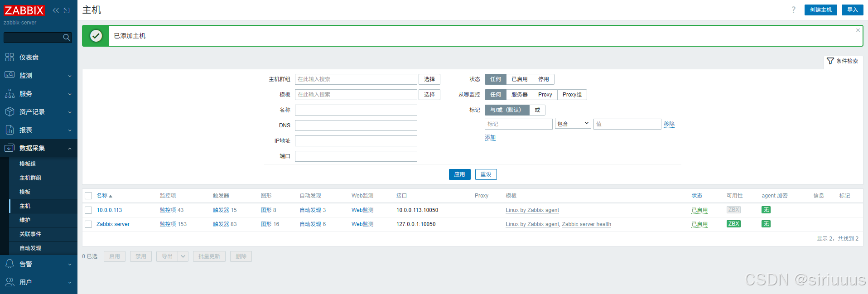Click the 告警 bell icon

point(10,264)
